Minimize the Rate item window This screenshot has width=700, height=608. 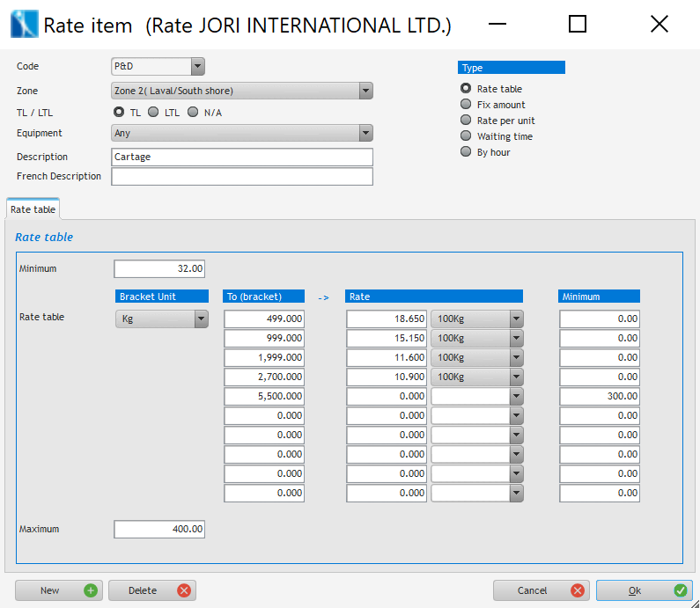pyautogui.click(x=497, y=24)
